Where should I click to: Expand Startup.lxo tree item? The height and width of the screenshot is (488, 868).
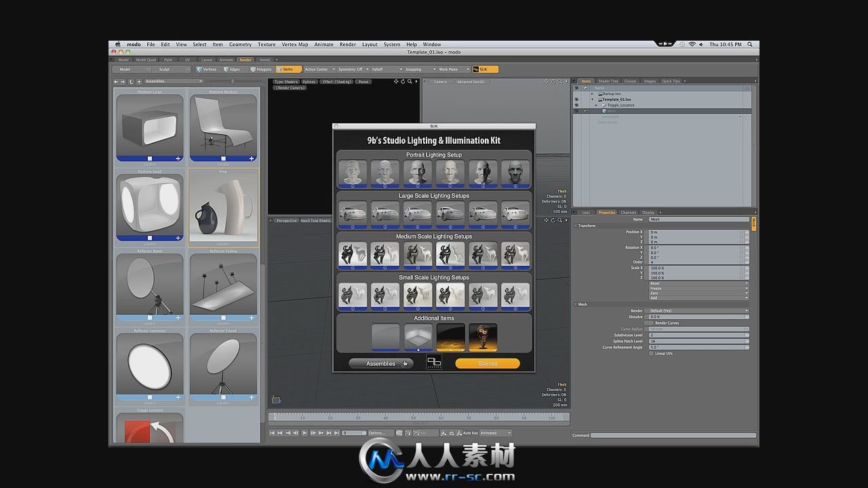coord(593,94)
